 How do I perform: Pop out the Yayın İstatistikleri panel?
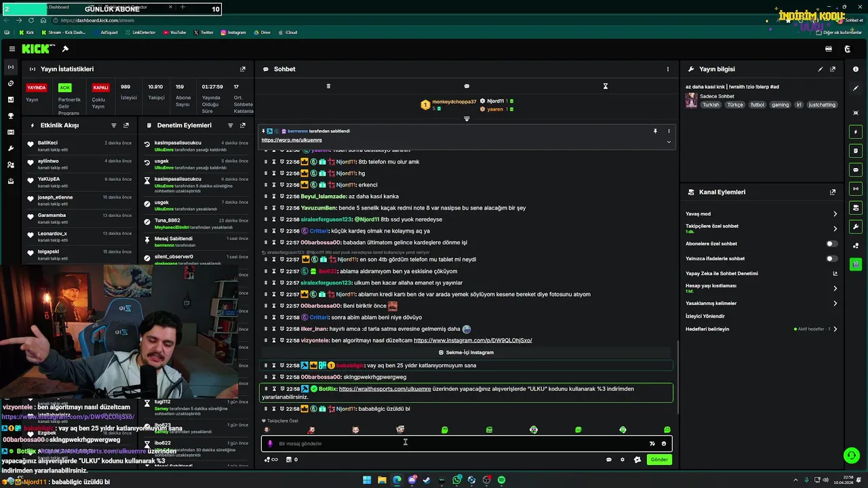click(x=243, y=69)
